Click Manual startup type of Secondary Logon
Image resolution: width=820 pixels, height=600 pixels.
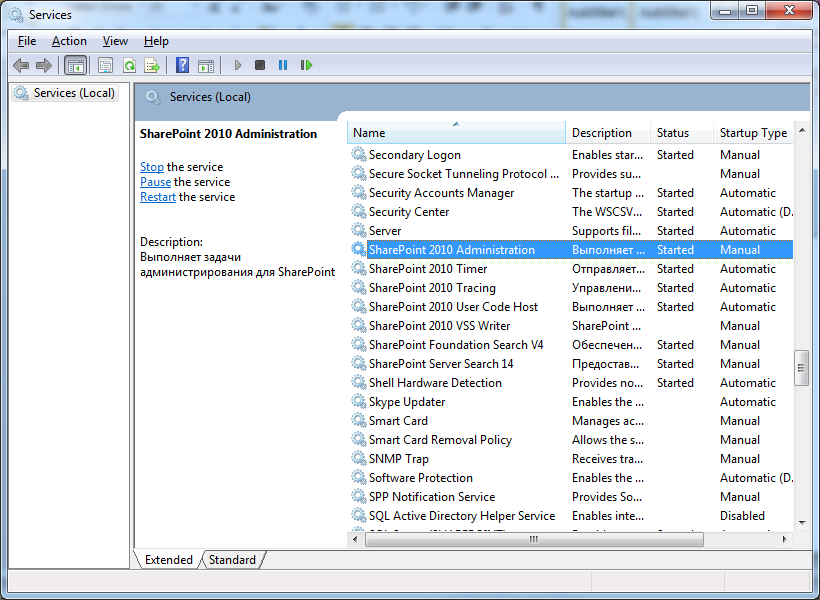pyautogui.click(x=739, y=155)
